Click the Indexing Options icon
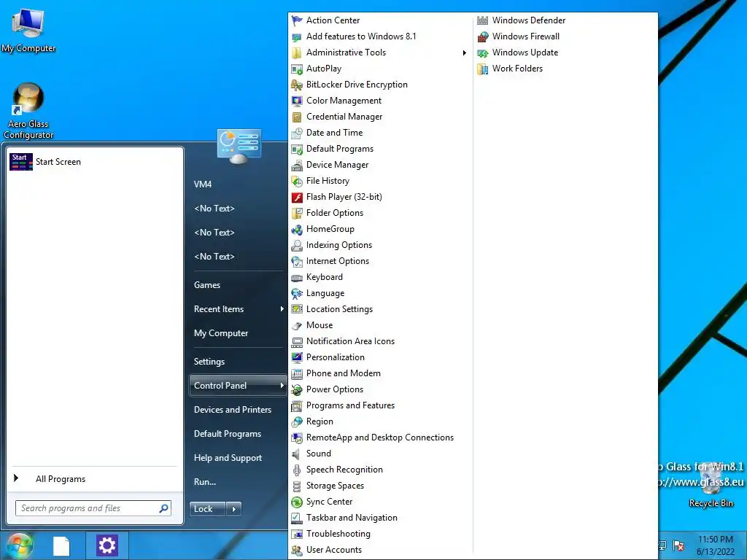The image size is (747, 560). click(x=297, y=245)
